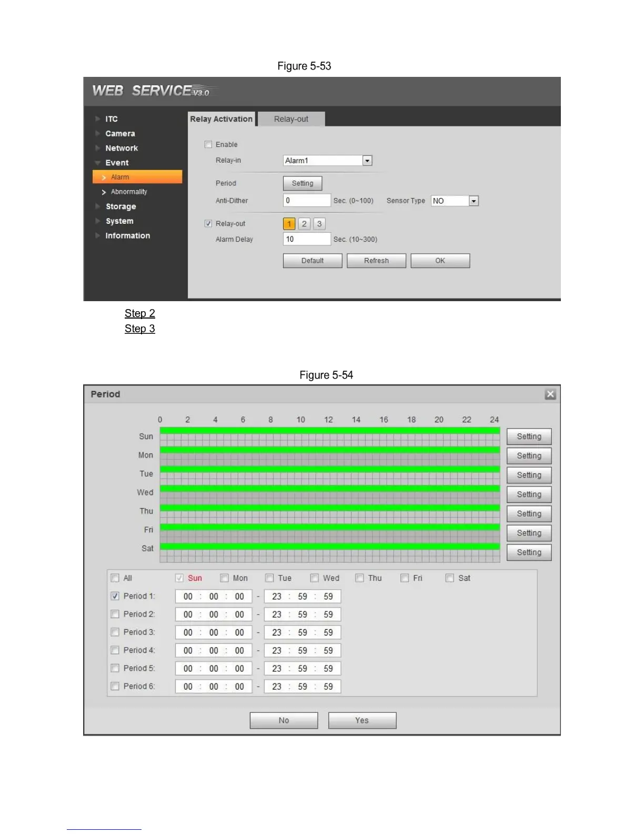Screen dimensions: 644x834
Task: Check the All days checkbox
Action: pos(115,578)
